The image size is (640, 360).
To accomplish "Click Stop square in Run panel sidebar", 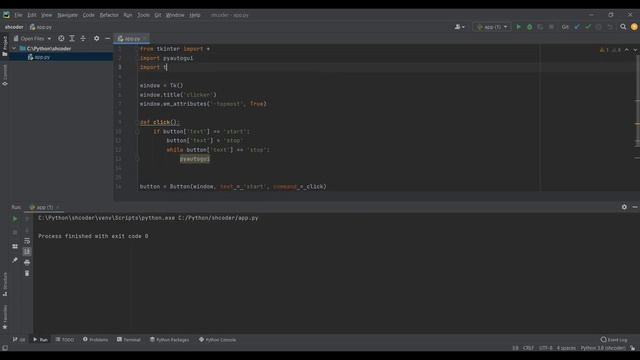I will coord(15,232).
